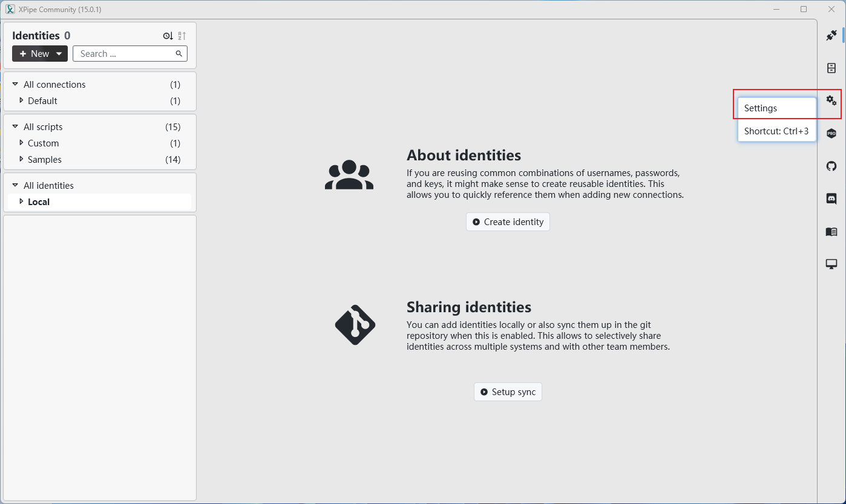The width and height of the screenshot is (846, 504).
Task: Open the GitHub icon in sidebar
Action: tap(831, 166)
